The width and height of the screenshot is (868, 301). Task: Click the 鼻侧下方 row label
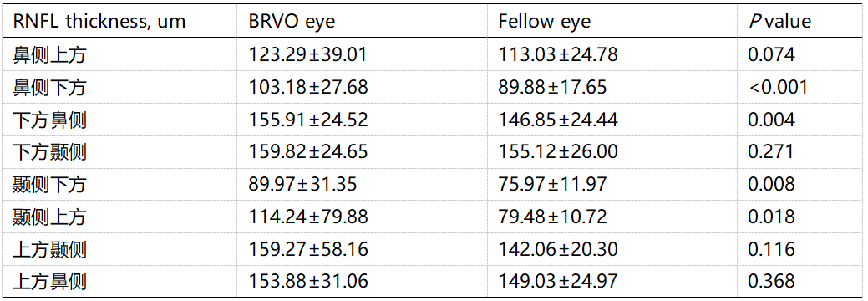pos(50,87)
